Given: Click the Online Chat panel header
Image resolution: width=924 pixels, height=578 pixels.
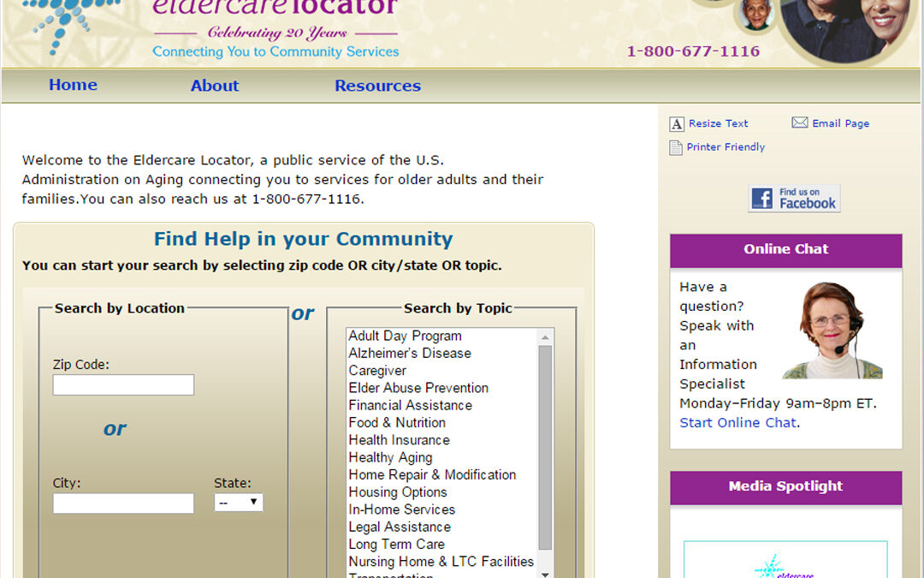Looking at the screenshot, I should 785,249.
